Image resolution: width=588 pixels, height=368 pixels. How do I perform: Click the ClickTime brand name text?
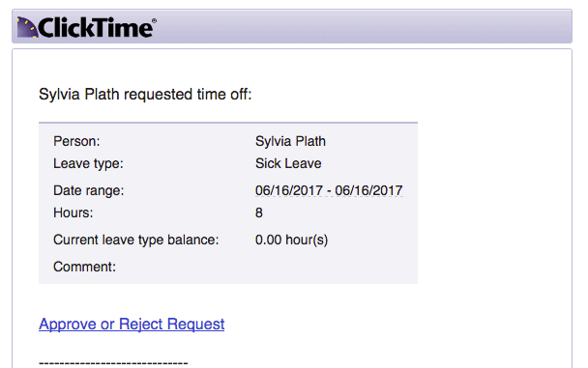(x=95, y=28)
